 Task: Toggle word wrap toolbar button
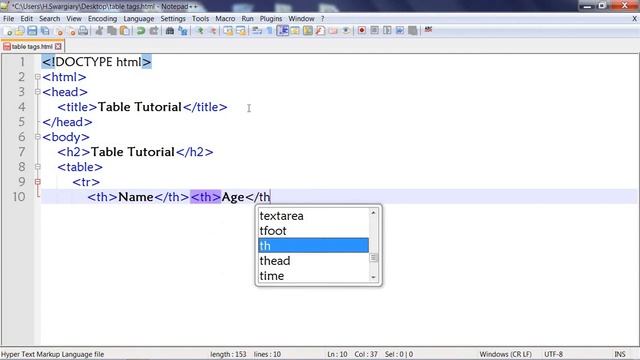pyautogui.click(x=257, y=31)
